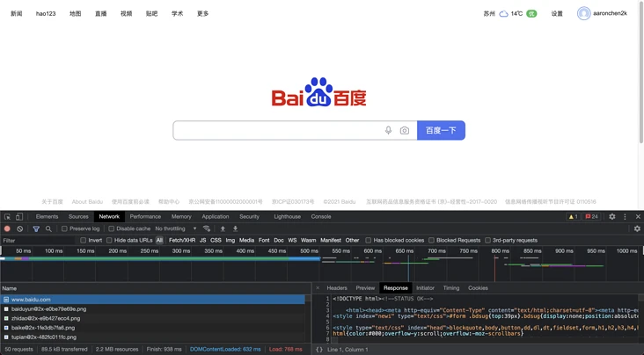This screenshot has height=355, width=644.
Task: Close the DevTools panel
Action: [x=638, y=217]
